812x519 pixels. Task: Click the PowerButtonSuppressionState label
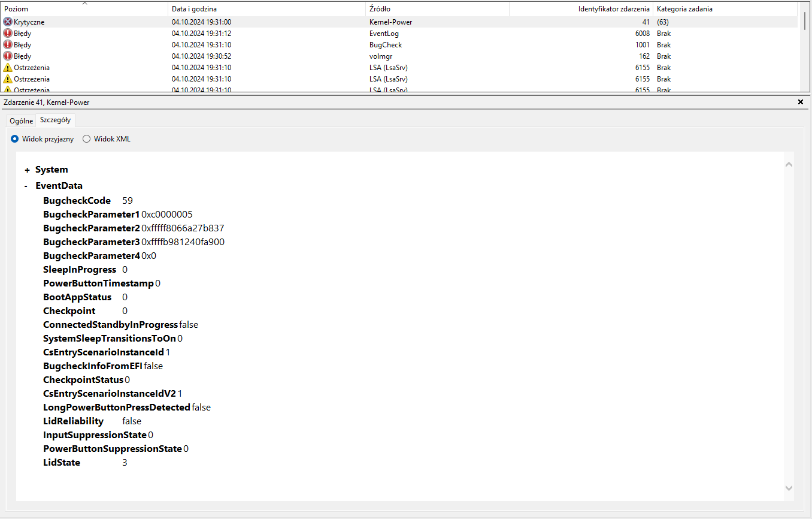click(x=113, y=449)
